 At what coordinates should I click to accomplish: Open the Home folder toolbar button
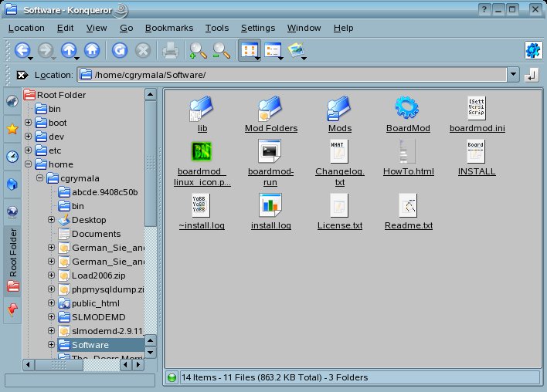(x=92, y=50)
